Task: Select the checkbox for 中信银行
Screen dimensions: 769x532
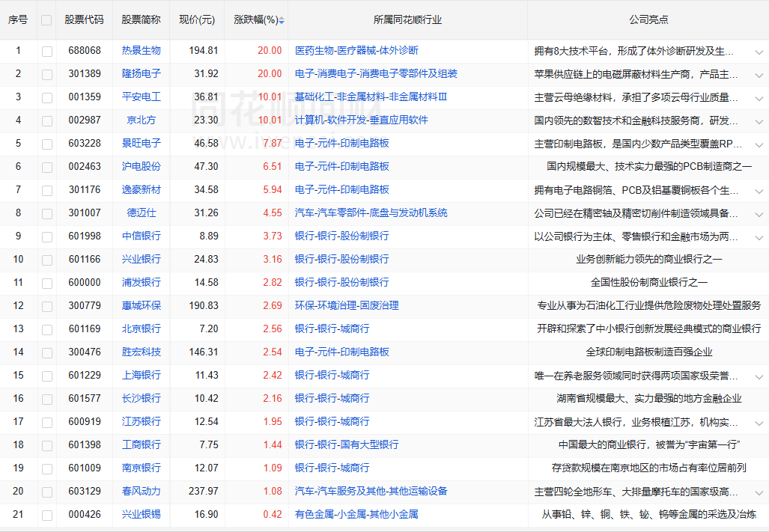Action: [47, 237]
